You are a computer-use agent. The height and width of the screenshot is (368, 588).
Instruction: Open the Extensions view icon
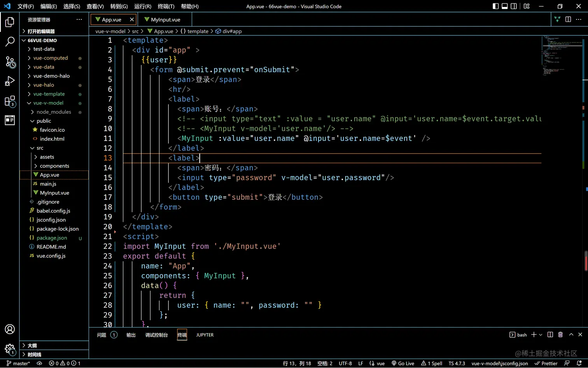[x=10, y=101]
